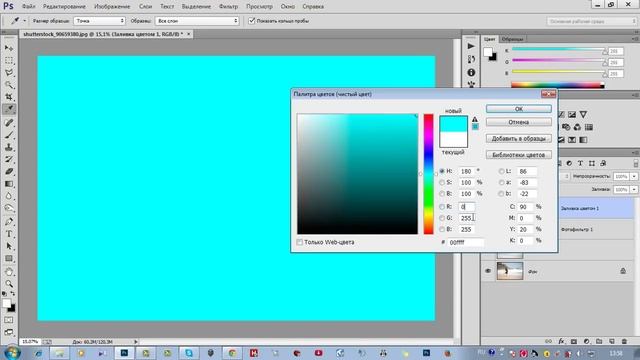This screenshot has height=360, width=640.
Task: Open the Файл menu
Action: tap(28, 7)
